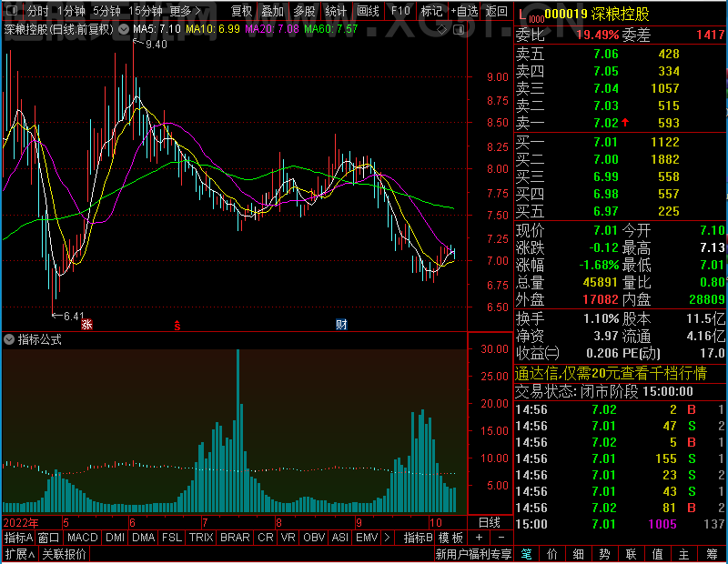Click the 买一 bid price 7.01
This screenshot has height=564, width=728.
point(606,142)
